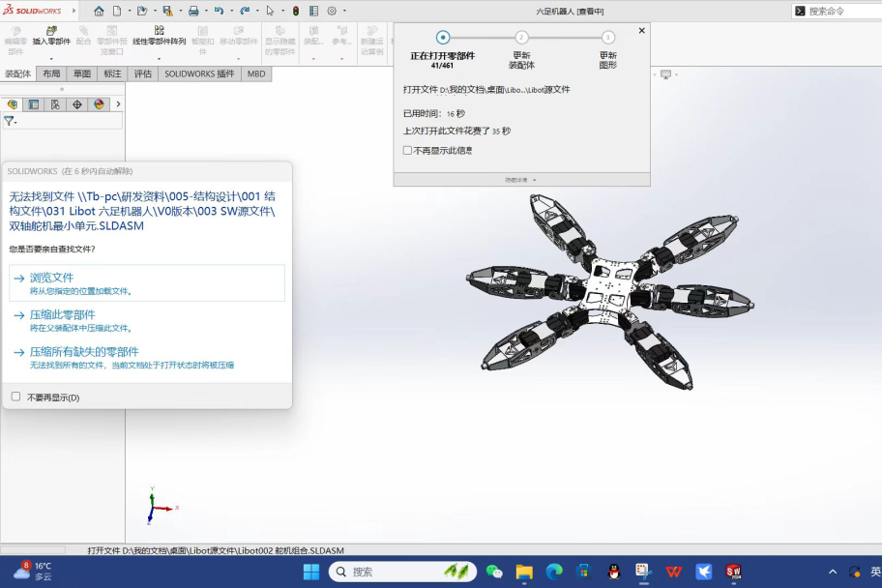
Task: Open the Options gear icon
Action: coord(332,11)
